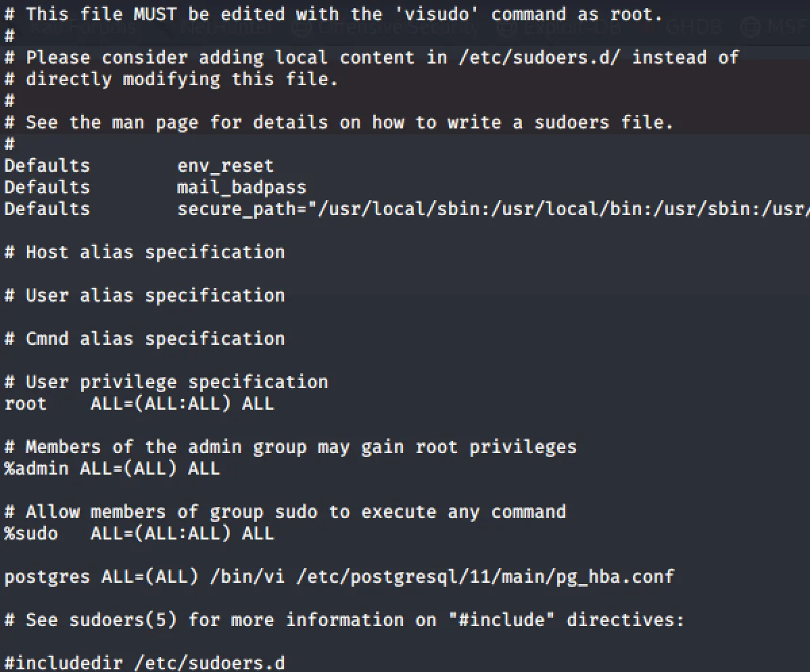
Task: Click the %admin group rule line
Action: point(112,469)
